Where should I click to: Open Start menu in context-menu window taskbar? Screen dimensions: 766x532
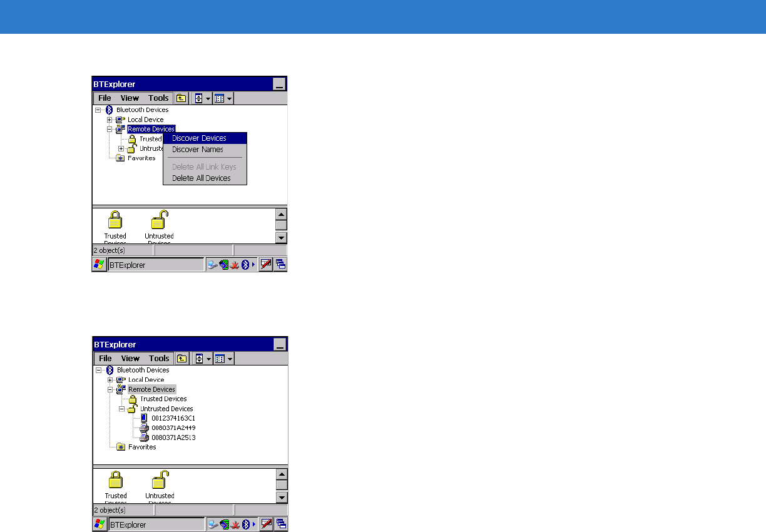click(100, 265)
